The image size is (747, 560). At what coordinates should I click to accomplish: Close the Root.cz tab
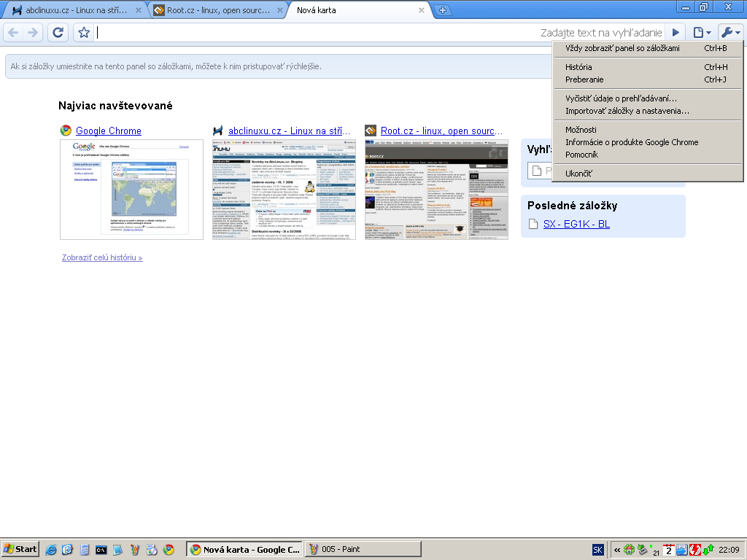coord(280,10)
